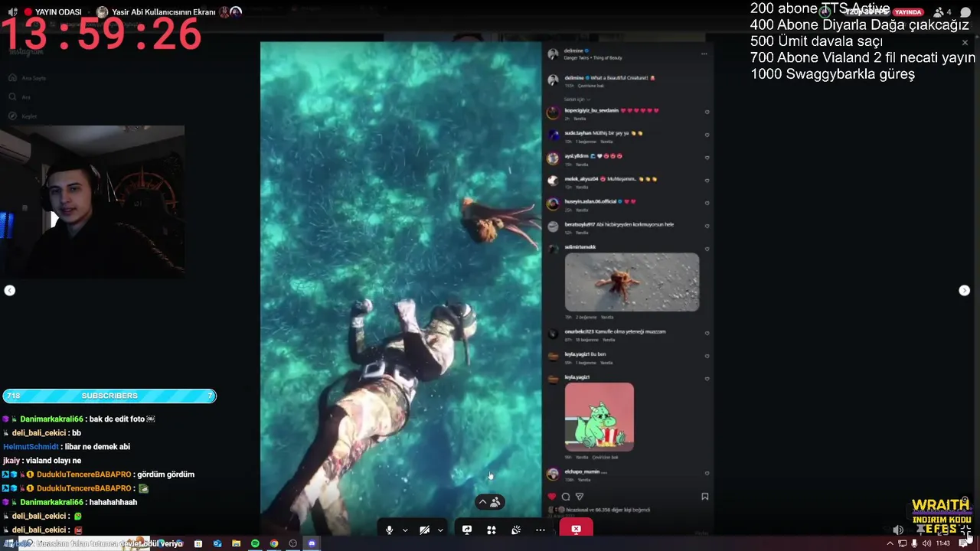Show hidden system tray icons chevron
The image size is (980, 551).
coord(890,543)
